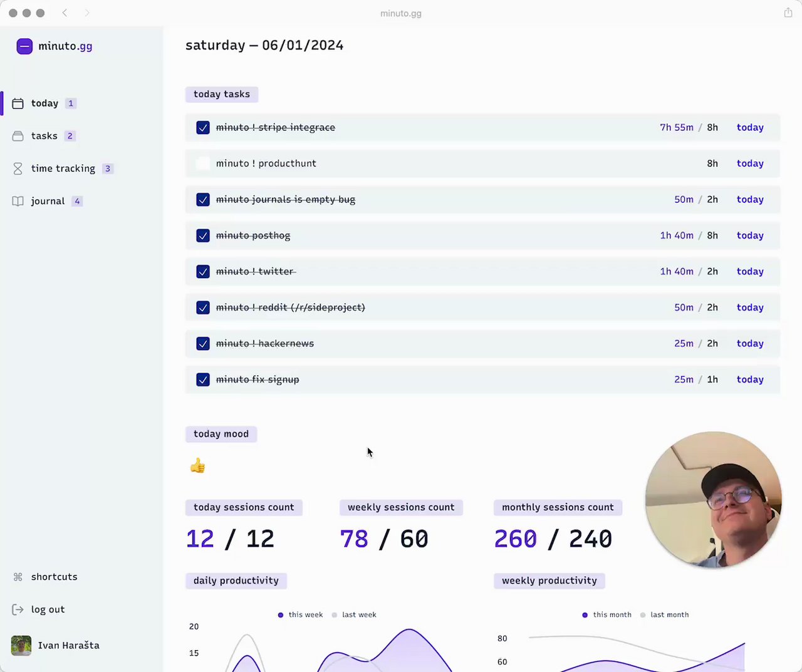The height and width of the screenshot is (672, 802).
Task: Click the today sessions count label
Action: click(244, 507)
